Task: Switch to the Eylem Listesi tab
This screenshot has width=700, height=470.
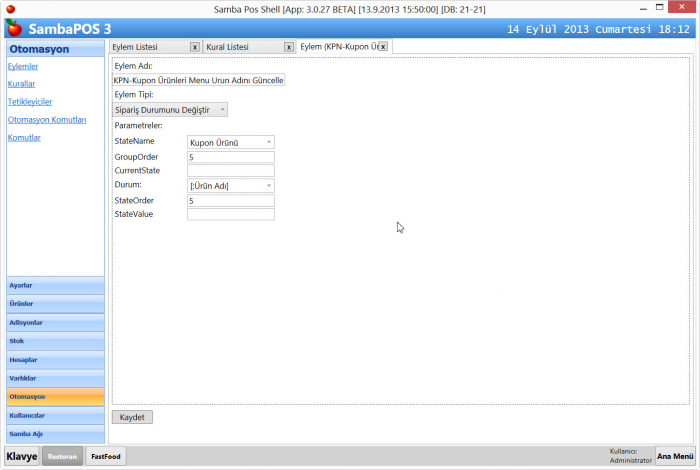Action: tap(140, 47)
